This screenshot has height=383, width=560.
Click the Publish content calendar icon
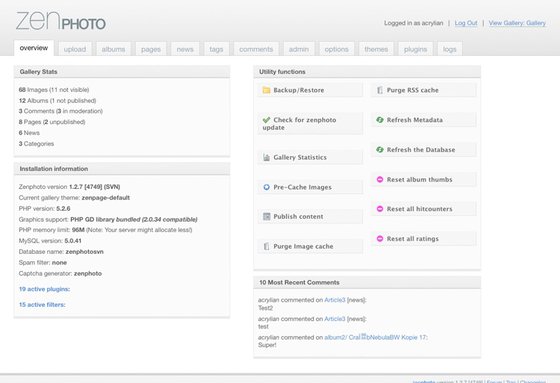[266, 217]
